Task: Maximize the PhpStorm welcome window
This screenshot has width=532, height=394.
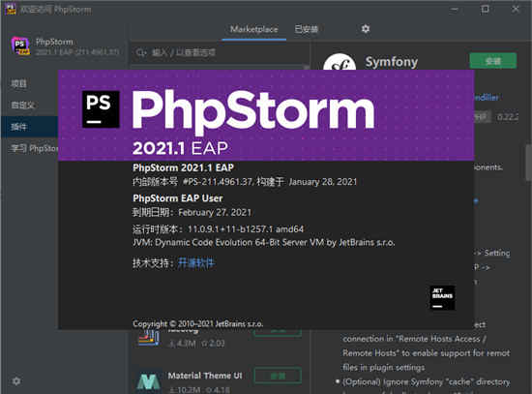Action: [x=486, y=9]
